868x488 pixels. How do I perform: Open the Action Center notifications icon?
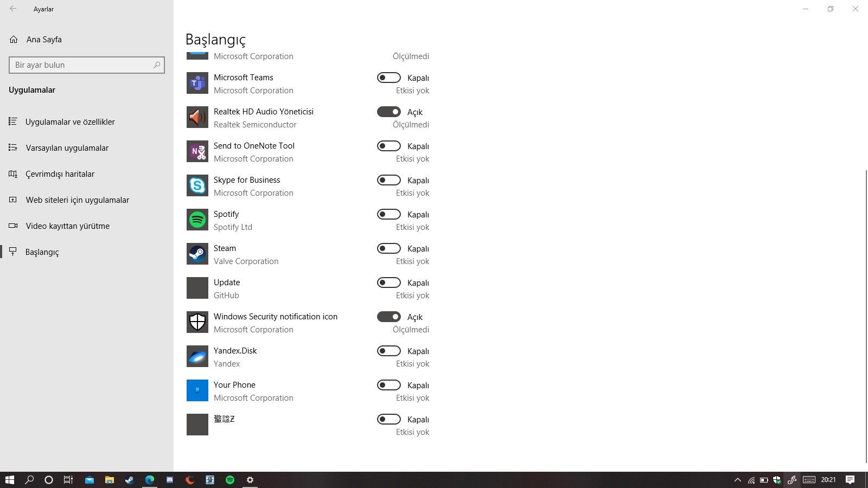coord(850,480)
